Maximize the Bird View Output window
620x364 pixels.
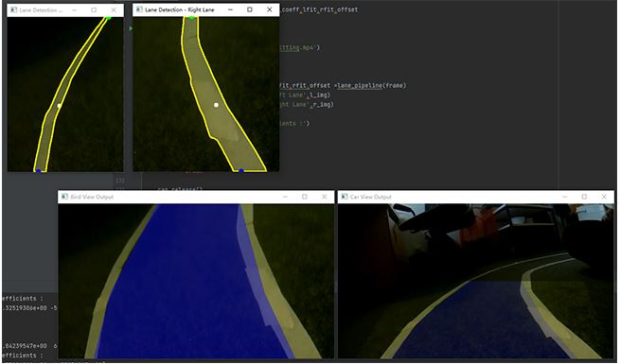[305, 197]
